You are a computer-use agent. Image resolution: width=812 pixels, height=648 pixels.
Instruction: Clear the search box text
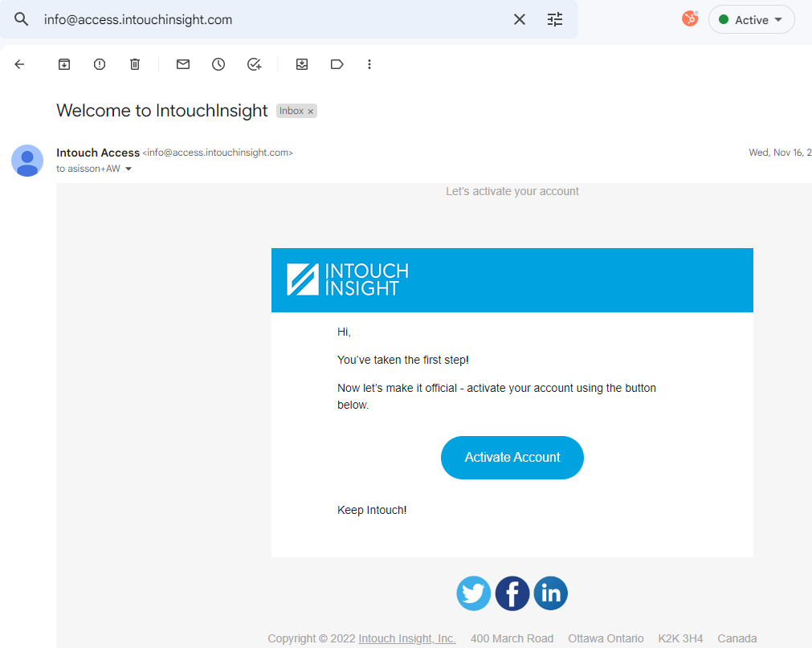tap(520, 19)
